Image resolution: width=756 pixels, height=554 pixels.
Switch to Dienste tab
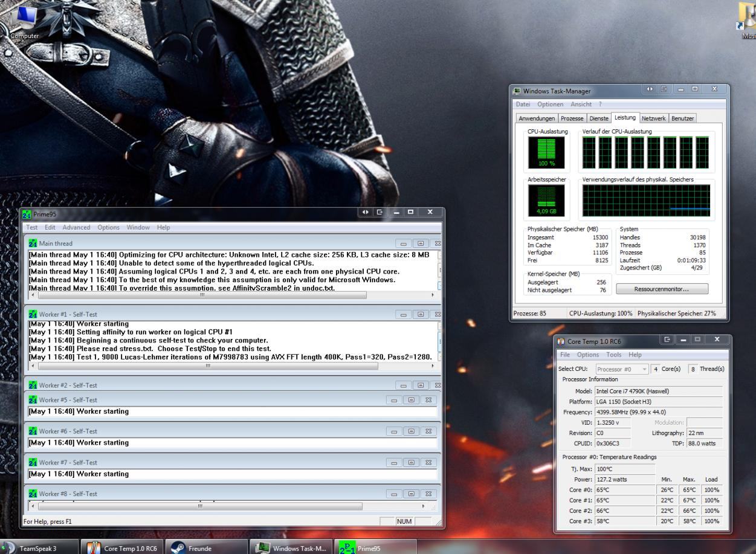point(599,118)
